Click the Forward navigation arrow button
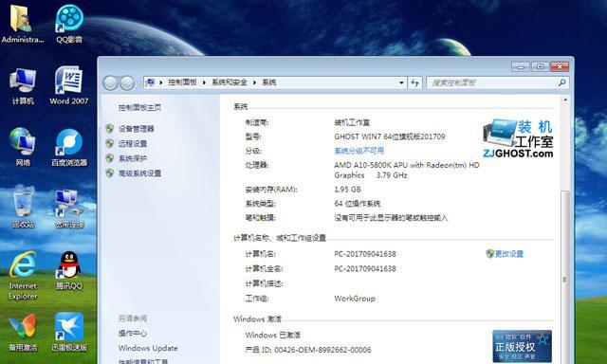 pos(127,82)
